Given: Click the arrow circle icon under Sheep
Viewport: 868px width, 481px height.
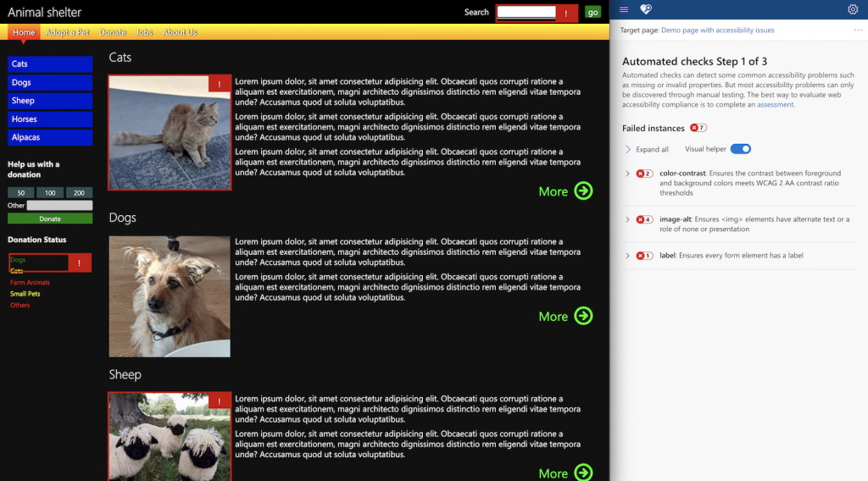Looking at the screenshot, I should pos(583,473).
